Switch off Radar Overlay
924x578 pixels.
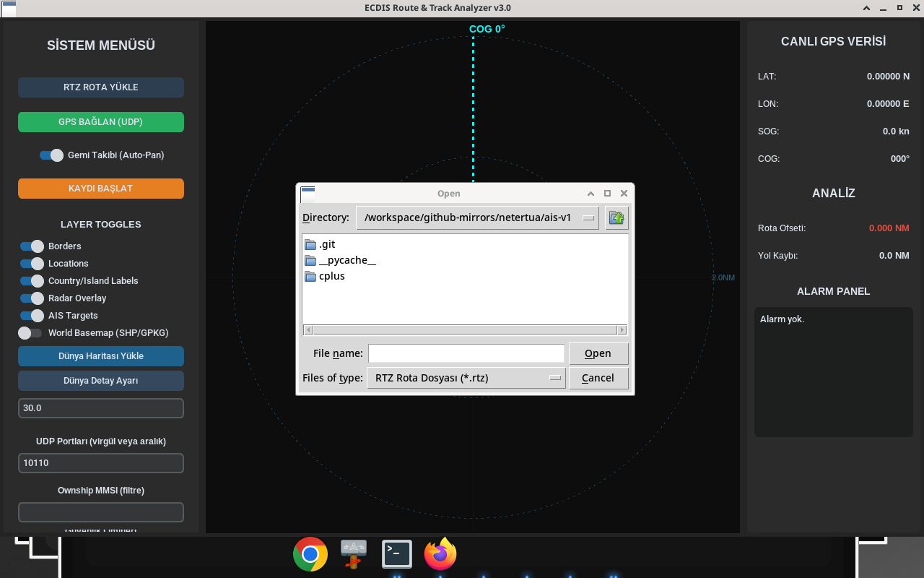pyautogui.click(x=32, y=298)
